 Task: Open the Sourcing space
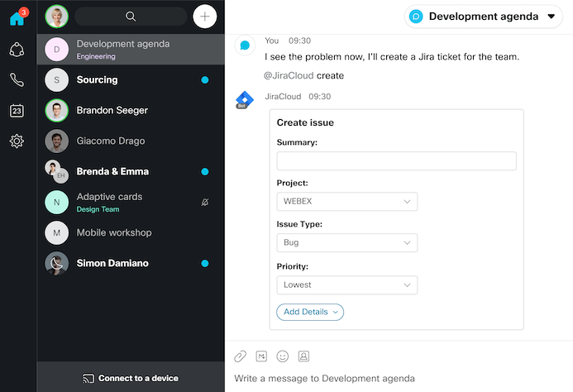[x=131, y=79]
